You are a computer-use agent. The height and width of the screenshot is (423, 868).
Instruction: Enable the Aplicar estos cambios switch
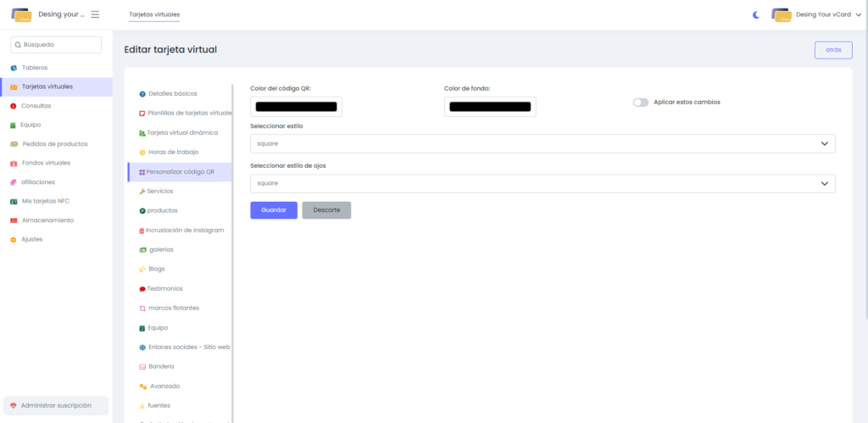tap(640, 102)
